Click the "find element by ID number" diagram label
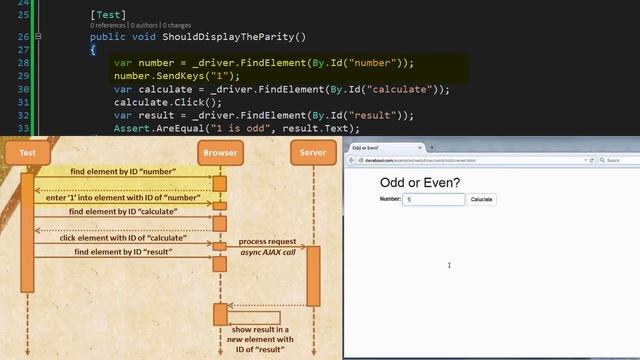 click(x=123, y=171)
